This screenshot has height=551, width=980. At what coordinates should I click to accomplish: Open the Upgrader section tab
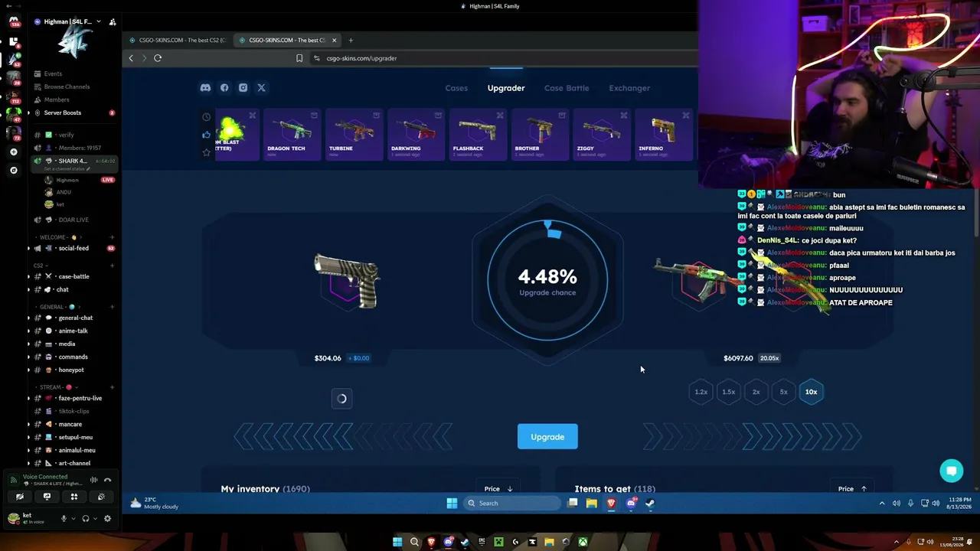point(506,88)
